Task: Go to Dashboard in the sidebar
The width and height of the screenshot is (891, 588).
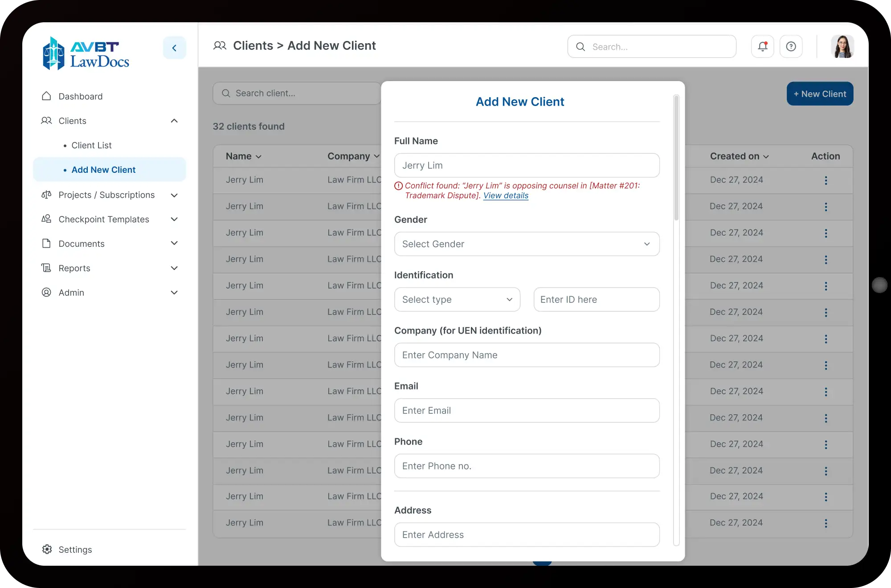Action: coord(80,96)
